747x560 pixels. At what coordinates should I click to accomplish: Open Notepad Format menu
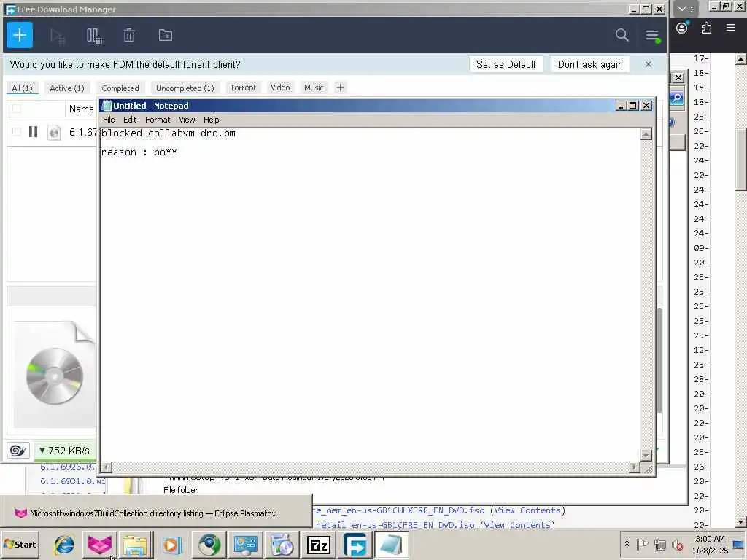(x=158, y=120)
